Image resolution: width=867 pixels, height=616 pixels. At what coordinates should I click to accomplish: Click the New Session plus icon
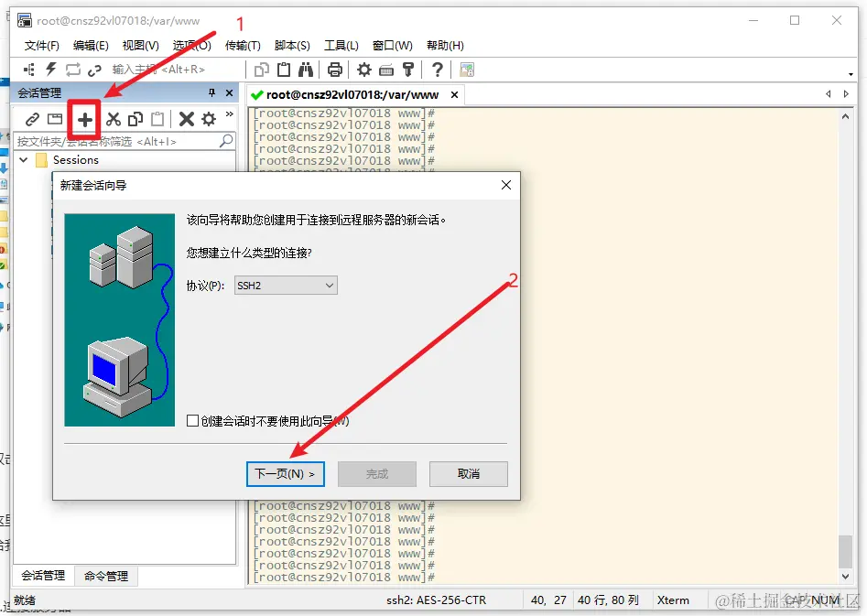point(84,119)
